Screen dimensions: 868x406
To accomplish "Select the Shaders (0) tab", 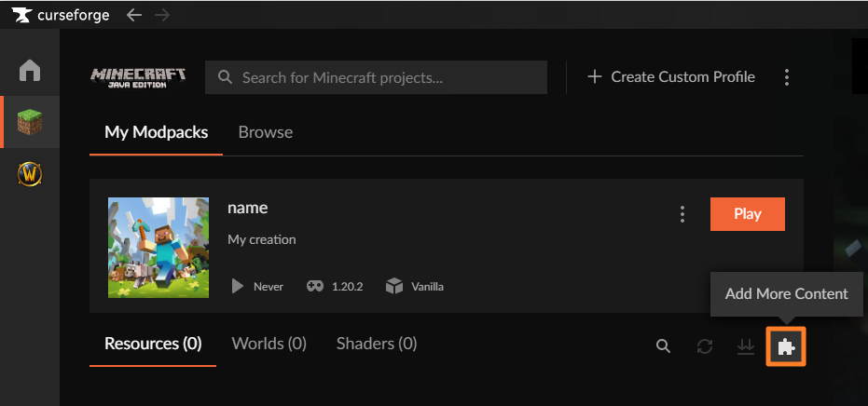I will [x=377, y=344].
